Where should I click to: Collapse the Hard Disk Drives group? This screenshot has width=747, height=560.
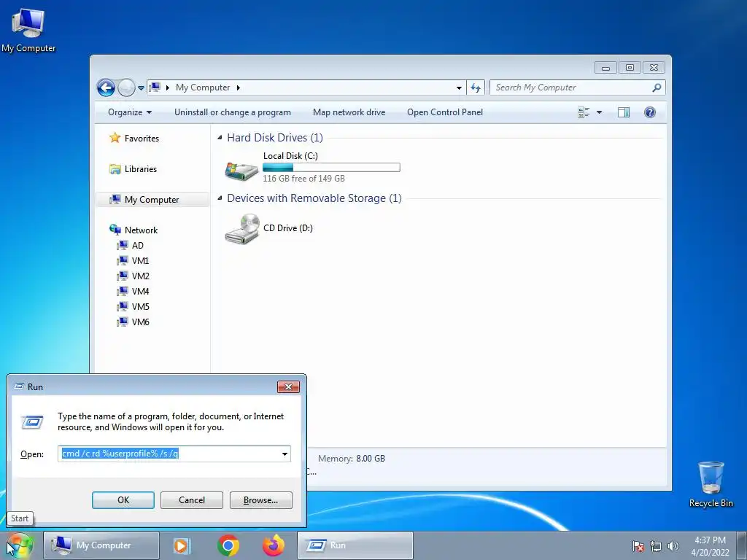click(220, 138)
